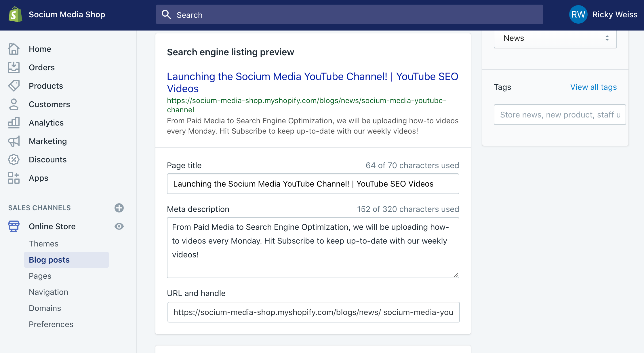Click the Marketing megaphone icon

14,141
